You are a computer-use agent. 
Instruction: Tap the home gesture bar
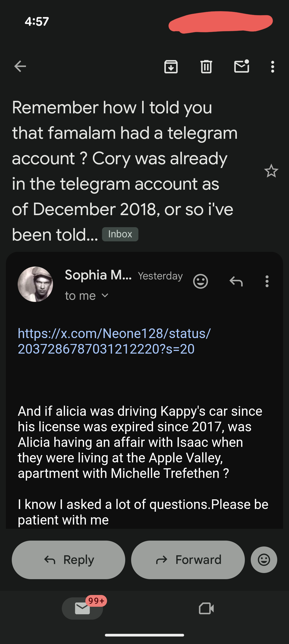point(144,635)
